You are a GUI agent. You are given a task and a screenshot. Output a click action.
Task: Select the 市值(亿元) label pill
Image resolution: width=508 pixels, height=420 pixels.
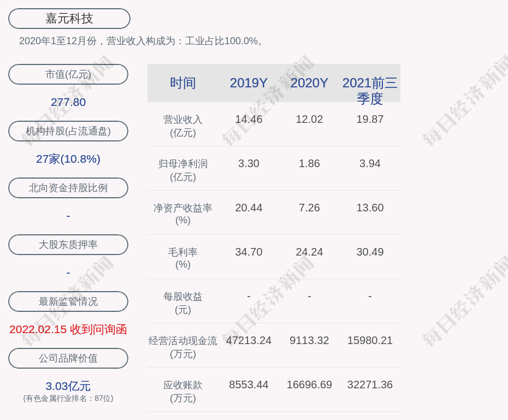coord(68,74)
